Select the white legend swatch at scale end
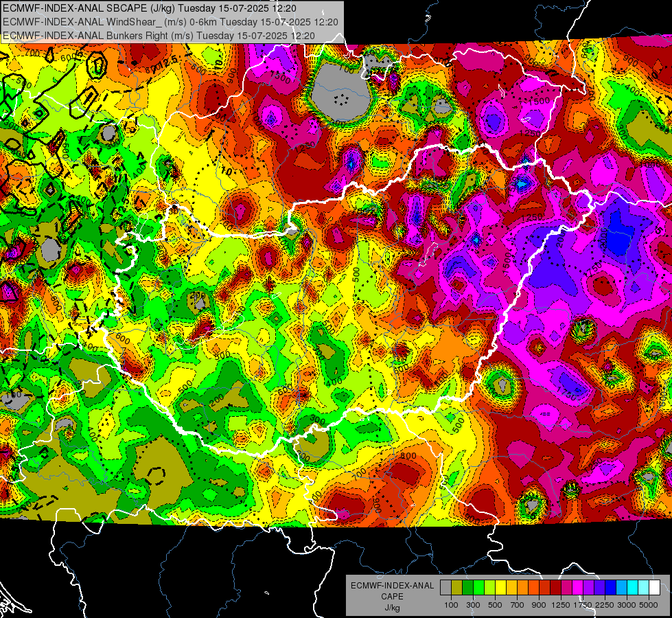This screenshot has width=672, height=618. (654, 588)
